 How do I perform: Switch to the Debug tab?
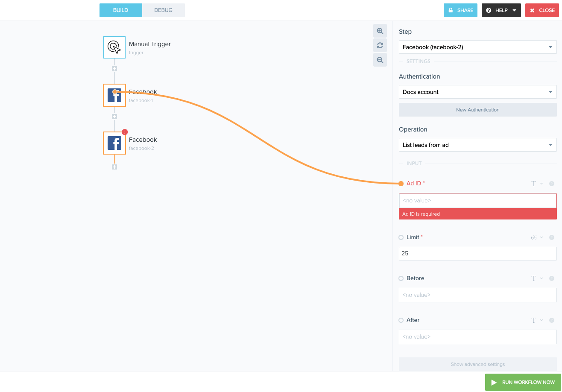[164, 10]
